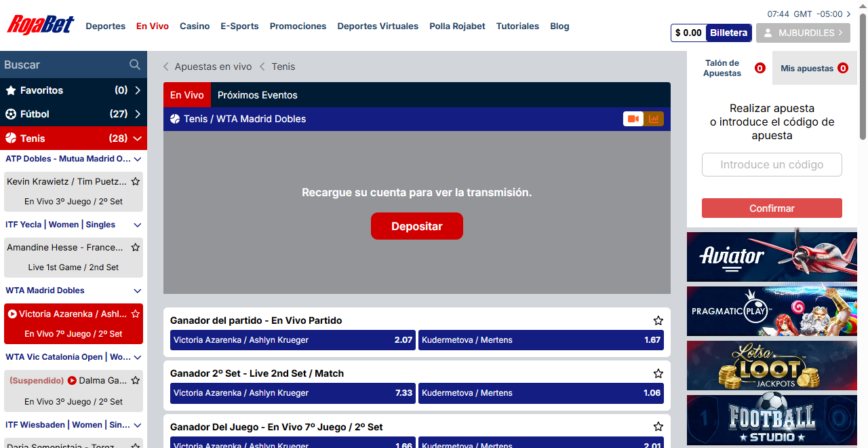Open Deportes Virtuales menu

tap(378, 26)
